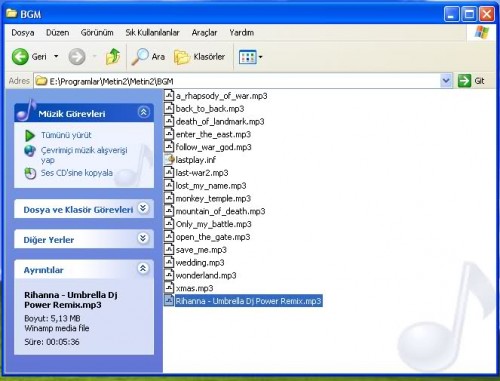The width and height of the screenshot is (500, 381).
Task: Select the lastplay.inf file icon
Action: [170, 159]
